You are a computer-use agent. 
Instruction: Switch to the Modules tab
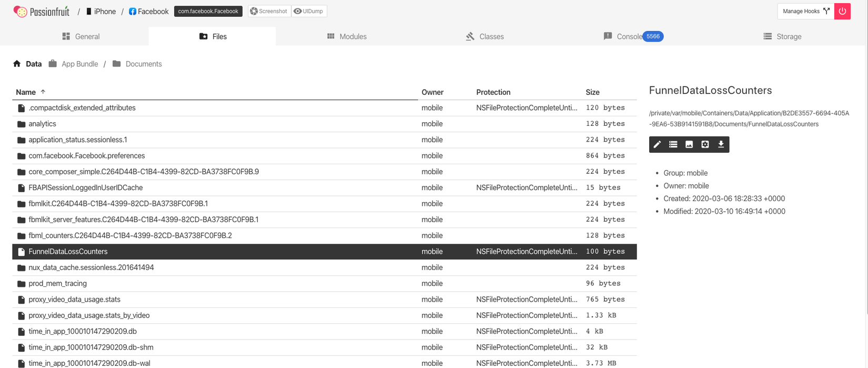point(347,36)
